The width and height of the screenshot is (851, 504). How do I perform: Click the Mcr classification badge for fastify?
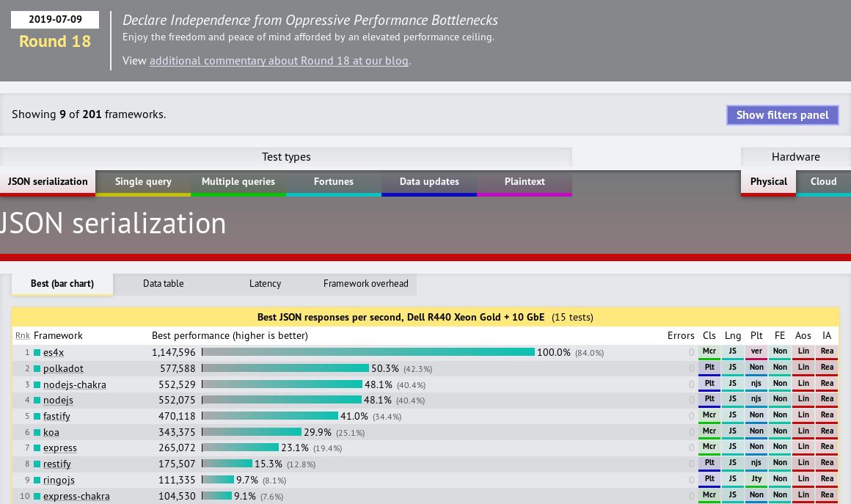[709, 416]
